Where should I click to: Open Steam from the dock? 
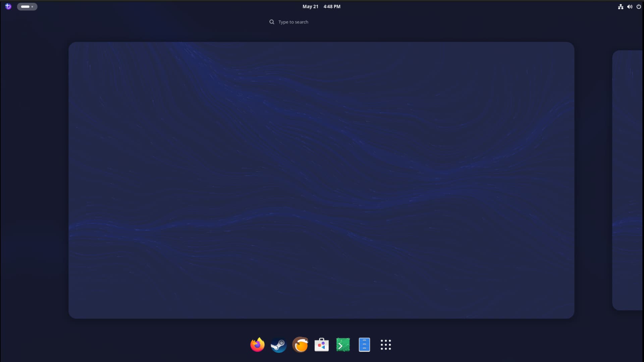pos(279,345)
